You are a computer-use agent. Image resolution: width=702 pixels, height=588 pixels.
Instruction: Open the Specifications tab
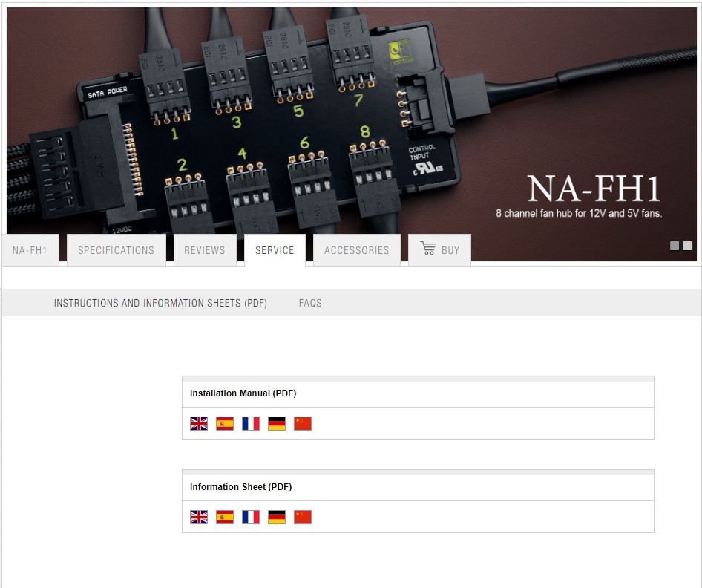[x=116, y=250]
